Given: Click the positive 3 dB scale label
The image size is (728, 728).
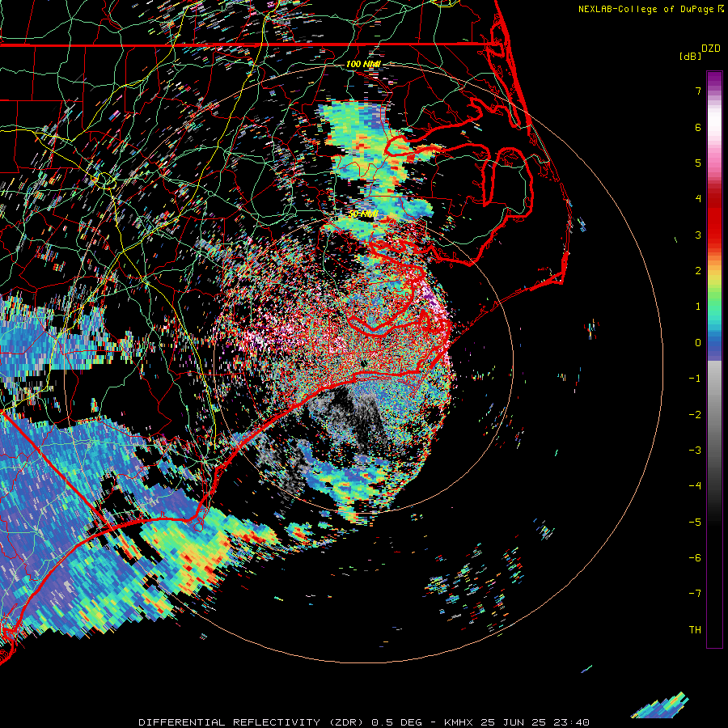Looking at the screenshot, I should coord(698,235).
